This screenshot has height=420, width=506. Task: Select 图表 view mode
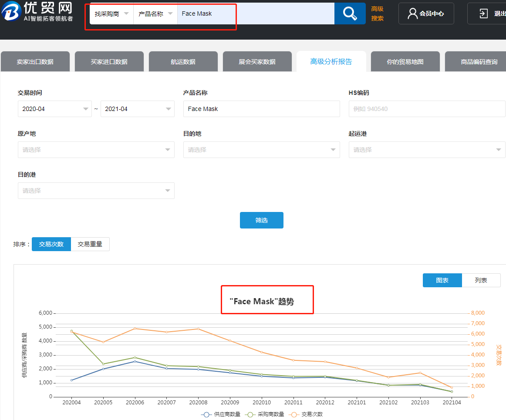(x=442, y=280)
